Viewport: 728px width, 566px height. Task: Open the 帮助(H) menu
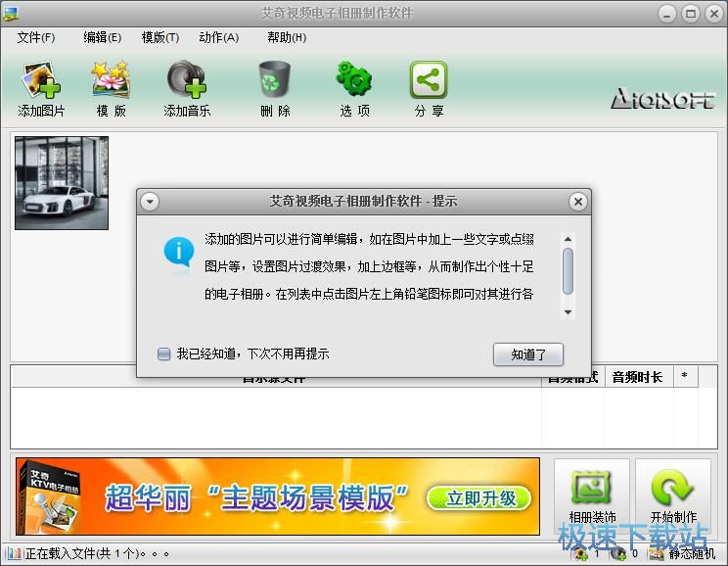pos(287,37)
